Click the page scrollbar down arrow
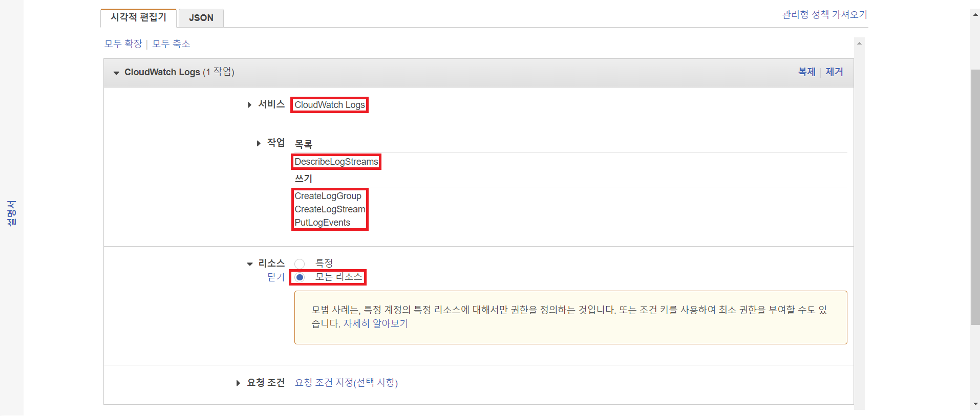Image resolution: width=980 pixels, height=416 pixels. click(x=975, y=404)
